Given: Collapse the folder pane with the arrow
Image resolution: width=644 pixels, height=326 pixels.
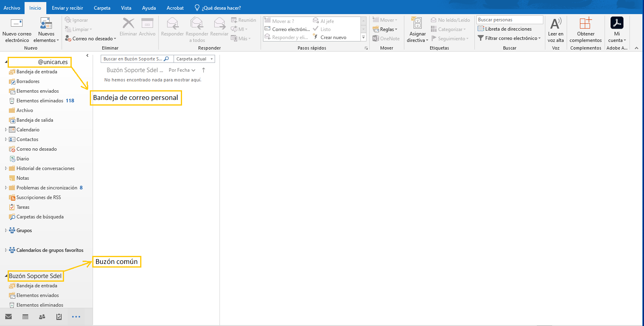Looking at the screenshot, I should click(87, 56).
